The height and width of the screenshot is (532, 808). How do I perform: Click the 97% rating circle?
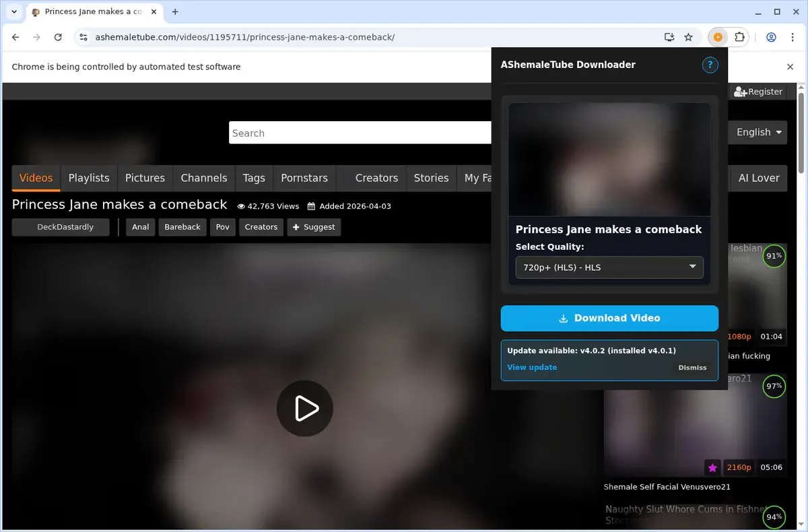(x=774, y=387)
